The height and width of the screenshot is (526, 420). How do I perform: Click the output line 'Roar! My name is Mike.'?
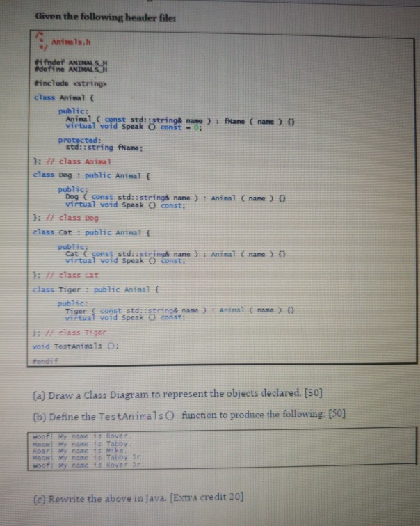(x=79, y=451)
